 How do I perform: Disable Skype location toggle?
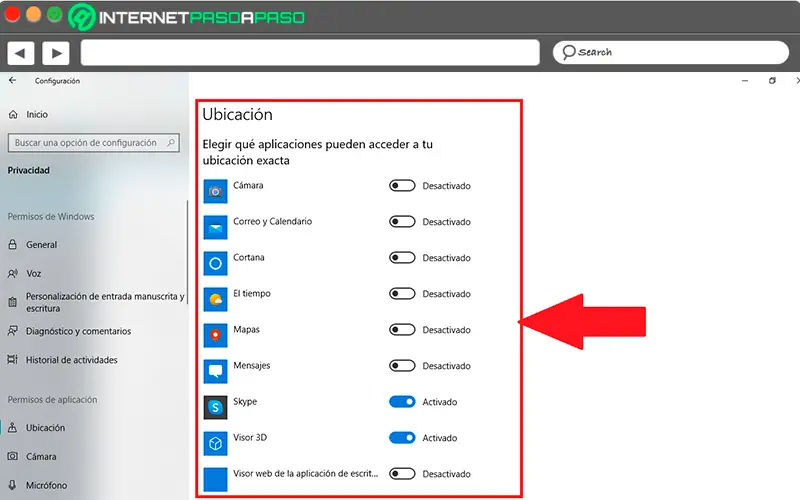[x=402, y=402]
